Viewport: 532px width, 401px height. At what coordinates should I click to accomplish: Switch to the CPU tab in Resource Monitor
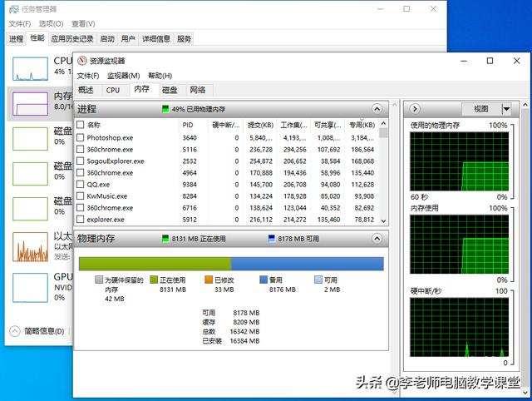pyautogui.click(x=113, y=90)
